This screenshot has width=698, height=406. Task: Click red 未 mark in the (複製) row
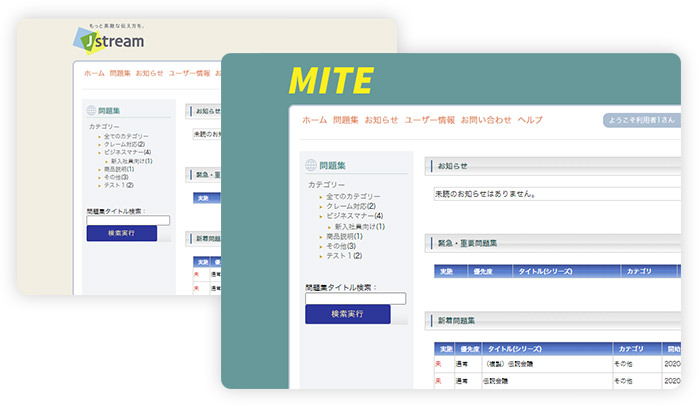click(438, 364)
